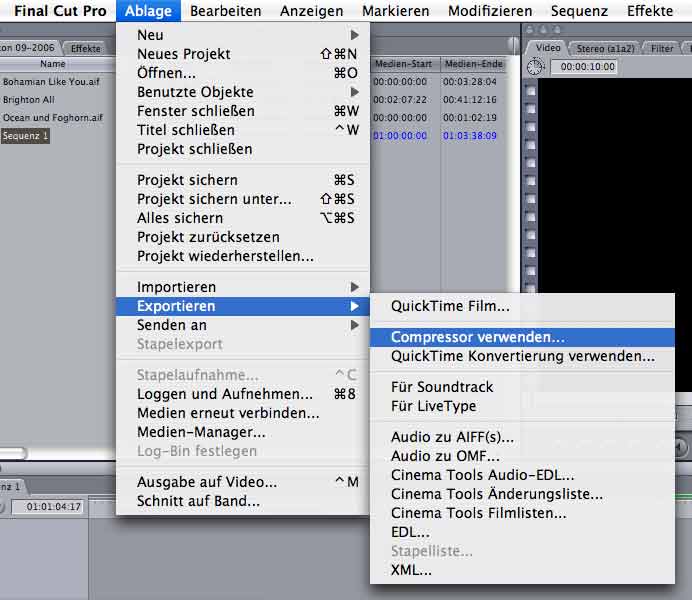Click Browser horizontal scrollbar thumb
Screen dimensions: 692x600
click(x=13, y=453)
